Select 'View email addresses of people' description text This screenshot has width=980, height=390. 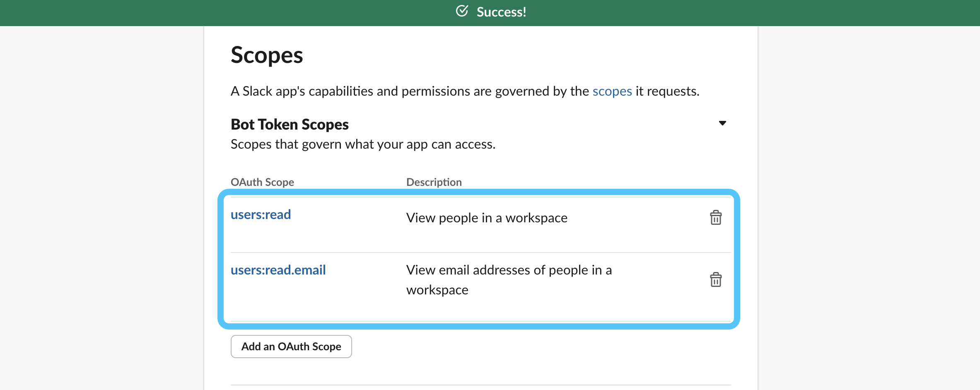point(509,270)
